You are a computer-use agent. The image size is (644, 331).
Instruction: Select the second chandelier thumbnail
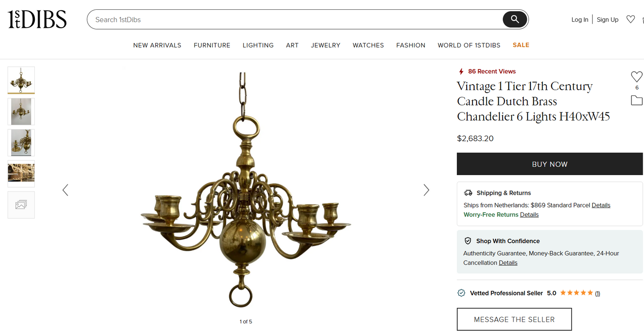pyautogui.click(x=21, y=111)
